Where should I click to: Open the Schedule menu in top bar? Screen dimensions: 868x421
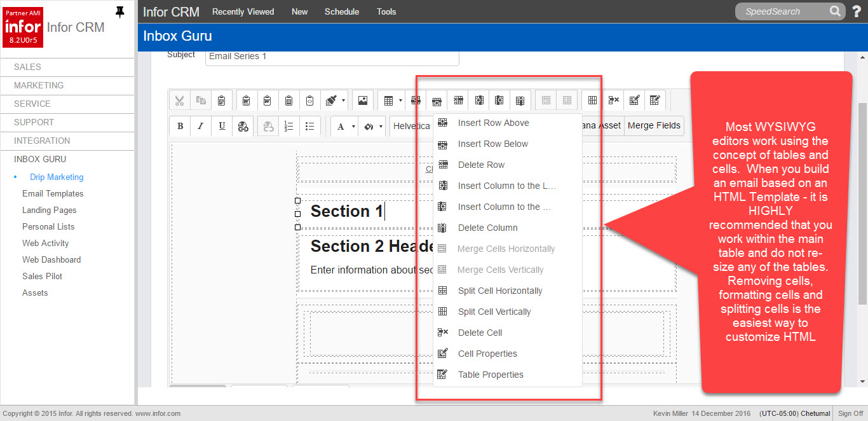342,11
